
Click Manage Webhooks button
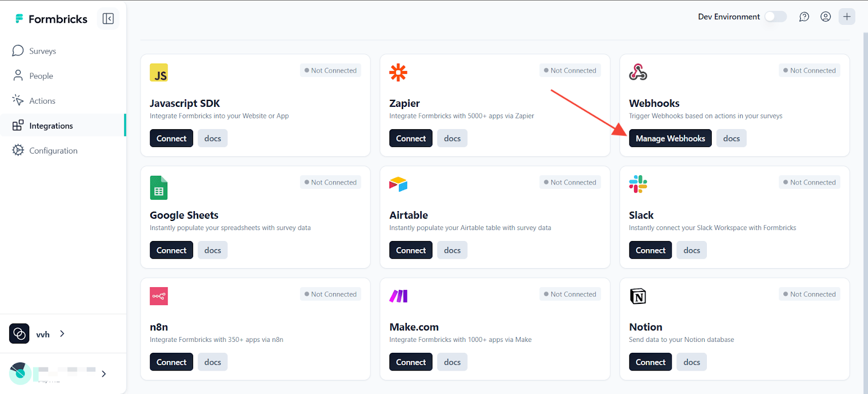click(x=671, y=138)
